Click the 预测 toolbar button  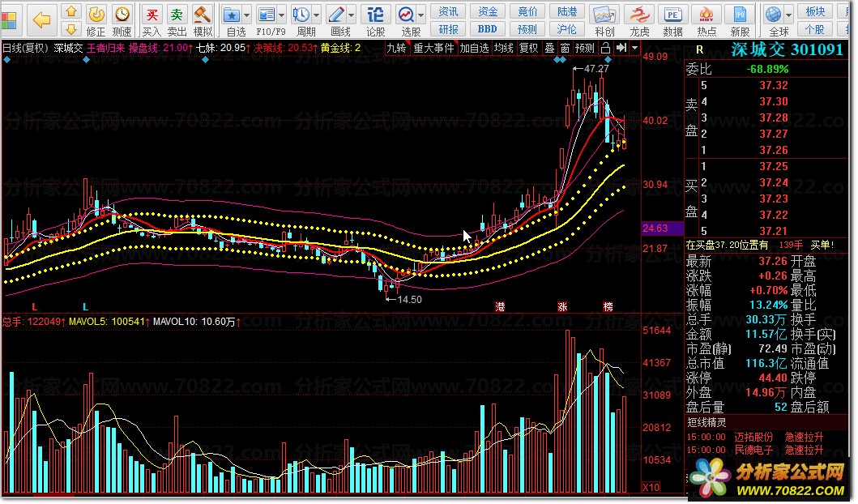coord(527,28)
